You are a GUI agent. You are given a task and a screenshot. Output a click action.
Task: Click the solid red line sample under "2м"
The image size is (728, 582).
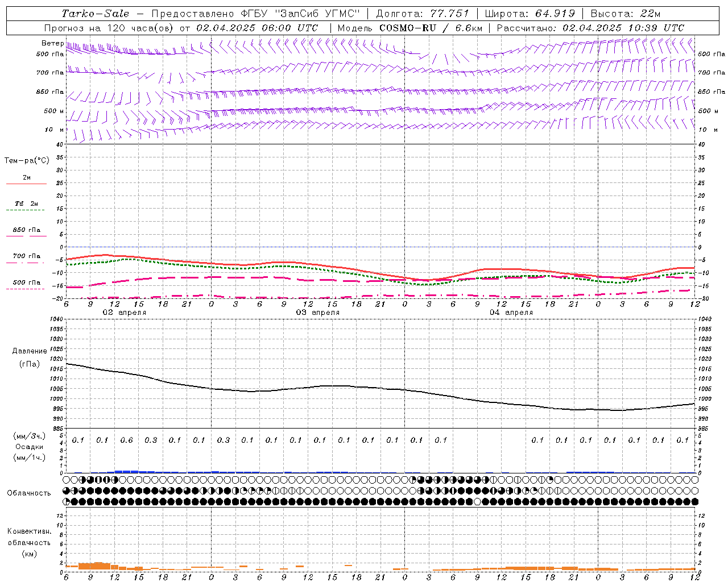pyautogui.click(x=26, y=184)
